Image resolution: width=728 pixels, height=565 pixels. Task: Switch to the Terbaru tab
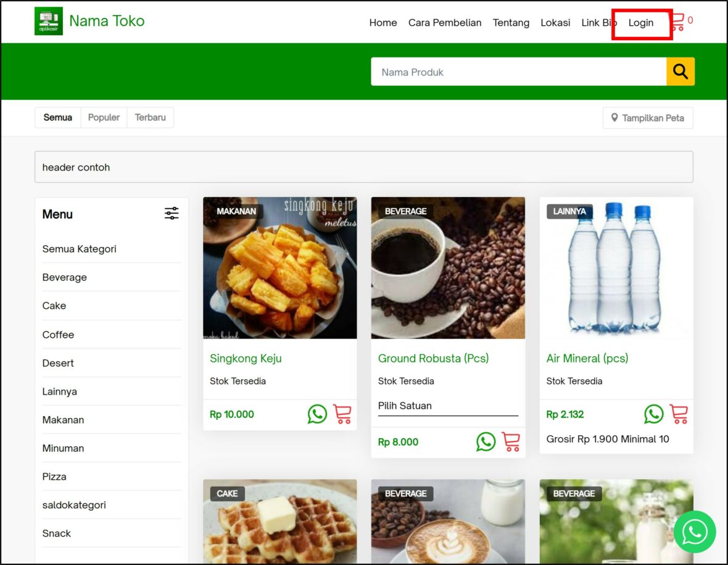pos(150,117)
